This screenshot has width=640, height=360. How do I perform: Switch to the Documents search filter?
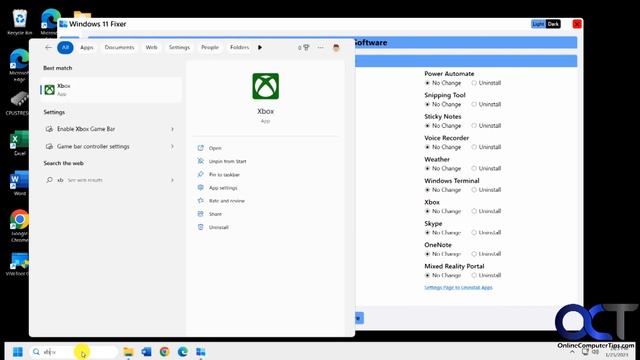click(119, 47)
